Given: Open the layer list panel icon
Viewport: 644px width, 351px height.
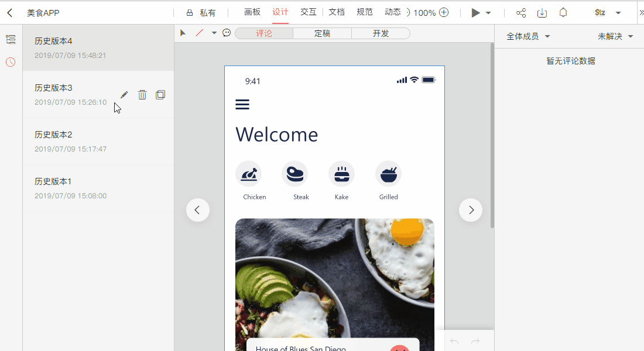Looking at the screenshot, I should tap(11, 39).
